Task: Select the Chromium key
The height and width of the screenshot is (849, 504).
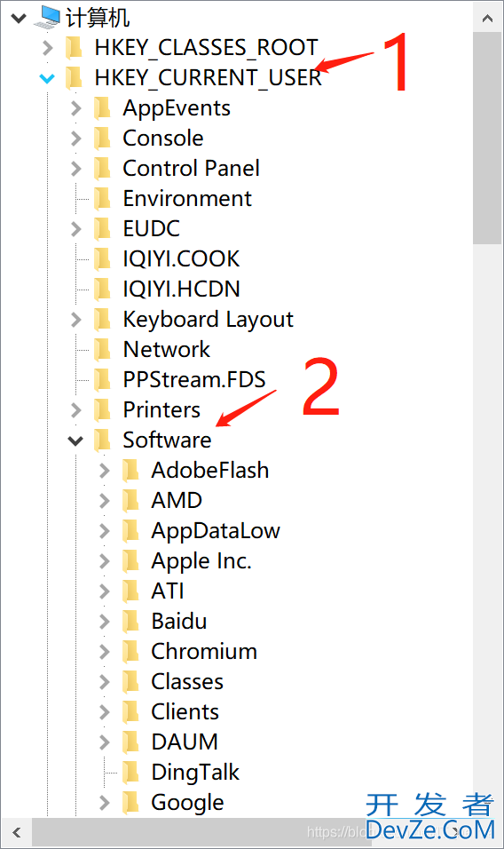Action: pos(204,651)
